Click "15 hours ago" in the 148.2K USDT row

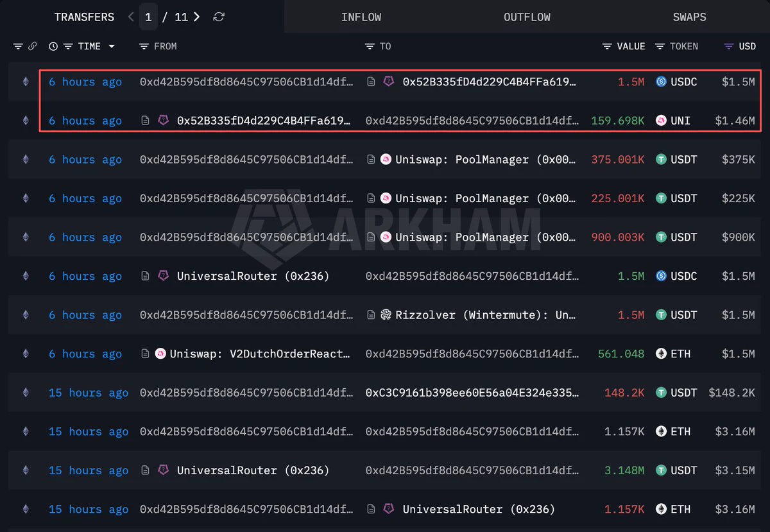[89, 393]
